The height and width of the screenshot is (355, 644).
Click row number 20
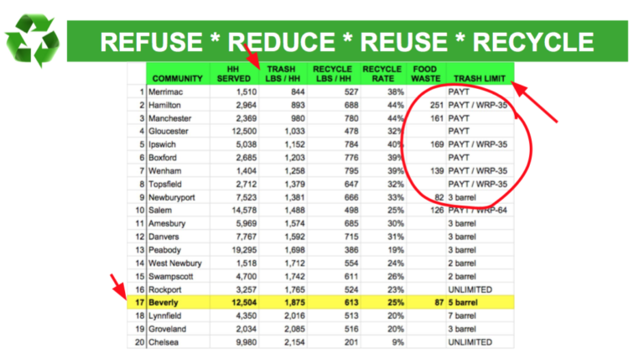(140, 342)
